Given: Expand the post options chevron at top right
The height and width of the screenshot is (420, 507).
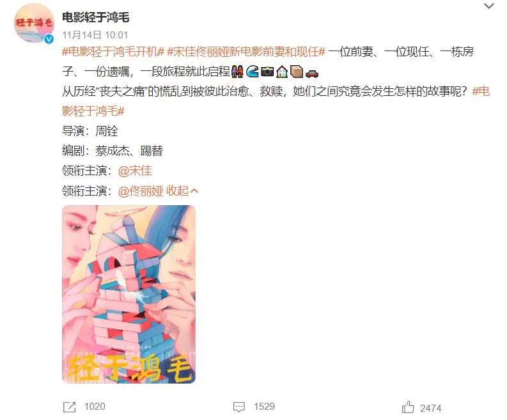Looking at the screenshot, I should tap(489, 6).
